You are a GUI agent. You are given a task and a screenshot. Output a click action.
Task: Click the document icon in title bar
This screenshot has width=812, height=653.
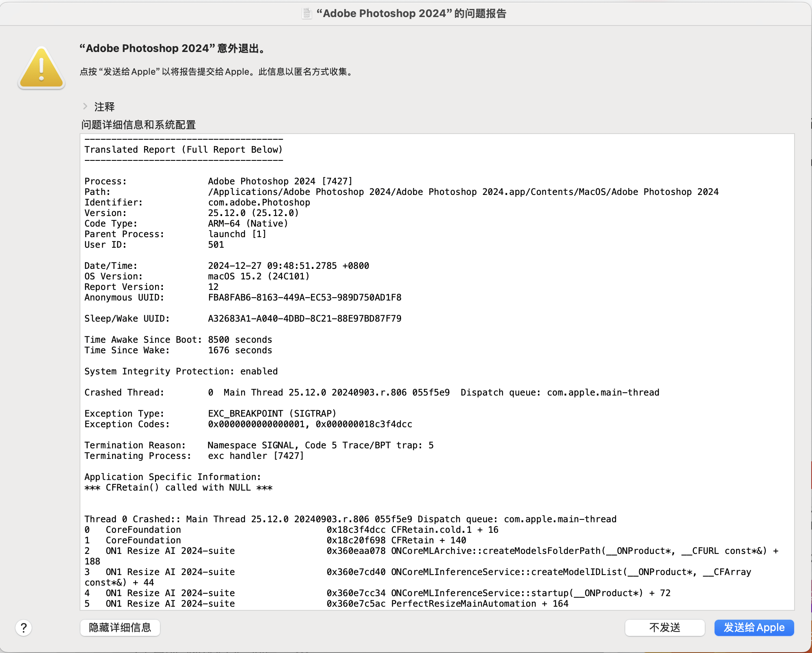(307, 13)
